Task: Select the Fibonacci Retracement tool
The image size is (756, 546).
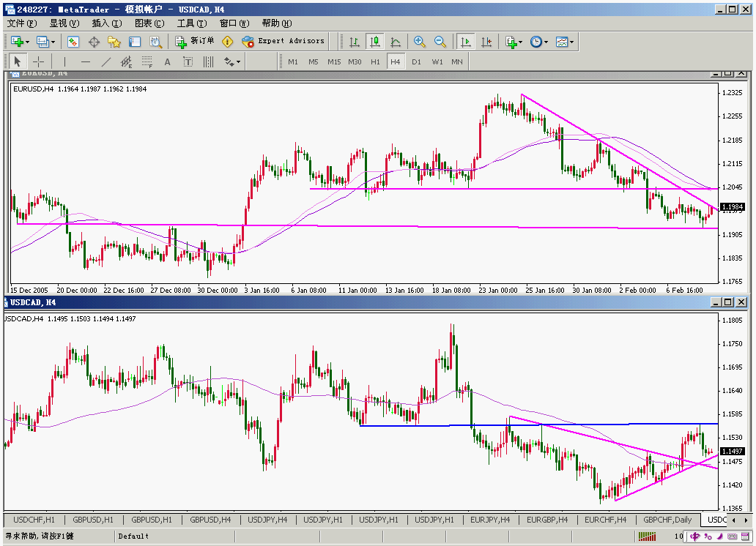Action: coord(147,61)
